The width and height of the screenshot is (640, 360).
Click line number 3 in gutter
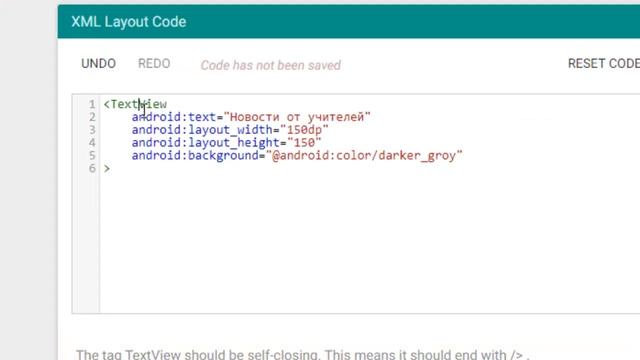[x=92, y=130]
